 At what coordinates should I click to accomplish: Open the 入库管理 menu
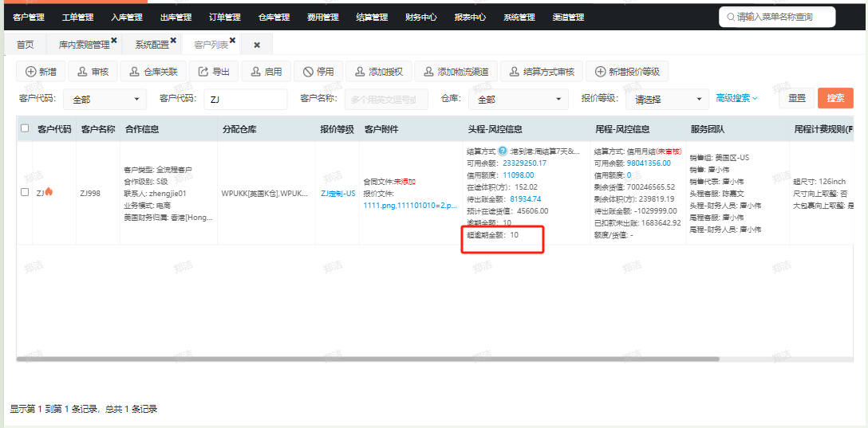[127, 18]
